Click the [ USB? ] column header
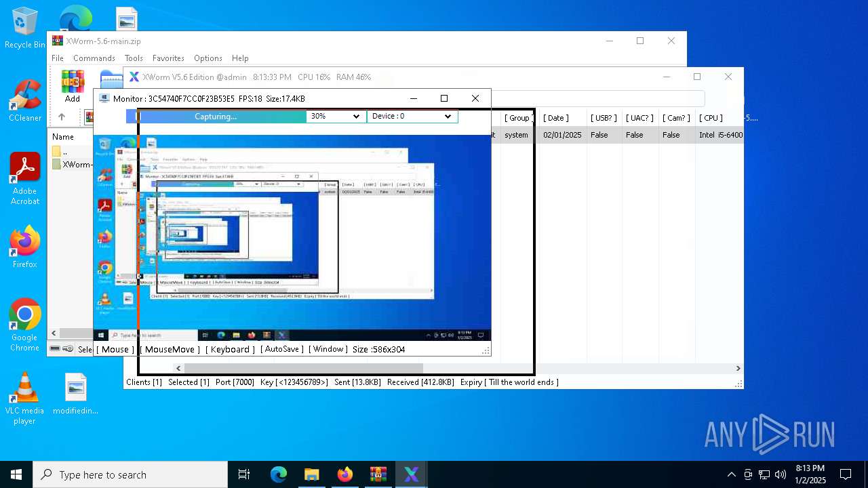868x488 pixels. (604, 118)
